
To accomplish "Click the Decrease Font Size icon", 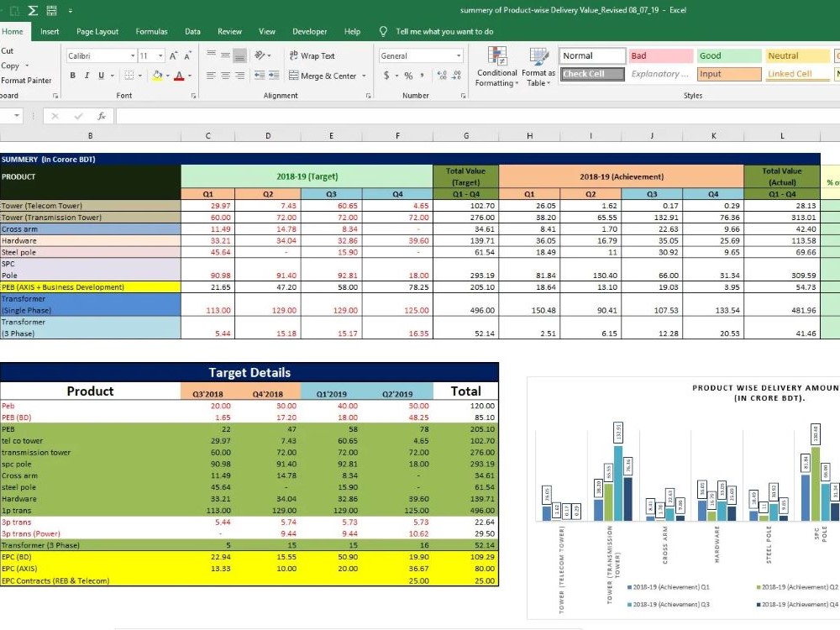I will click(187, 55).
